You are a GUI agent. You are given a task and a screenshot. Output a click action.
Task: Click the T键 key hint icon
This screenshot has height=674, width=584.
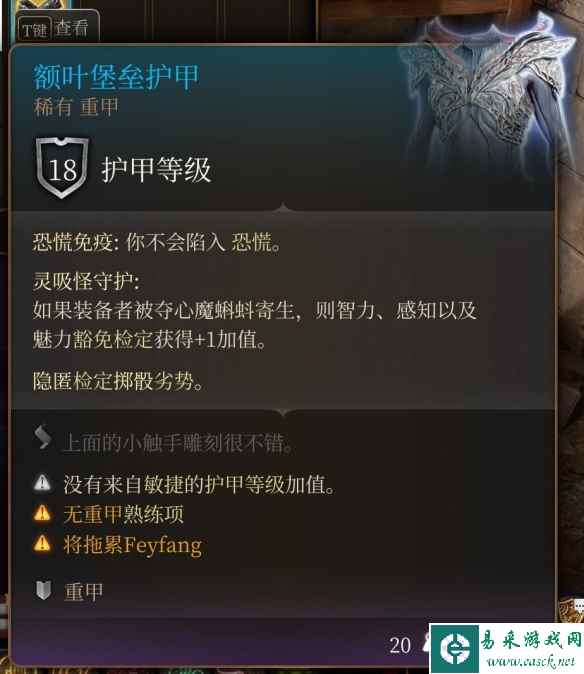[x=34, y=30]
